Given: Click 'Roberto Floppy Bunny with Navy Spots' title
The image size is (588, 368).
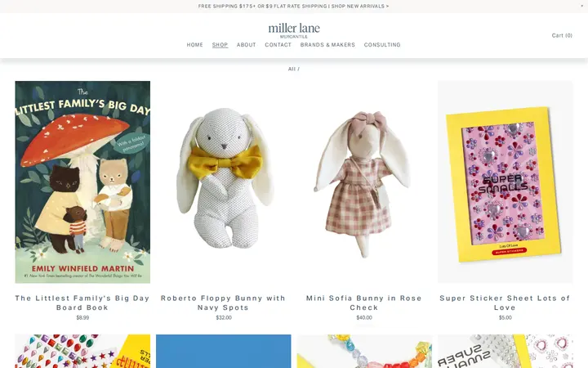Looking at the screenshot, I should click(224, 303).
